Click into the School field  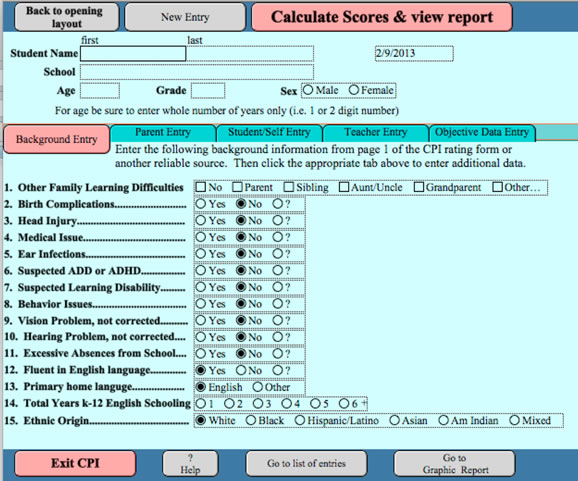pos(197,72)
